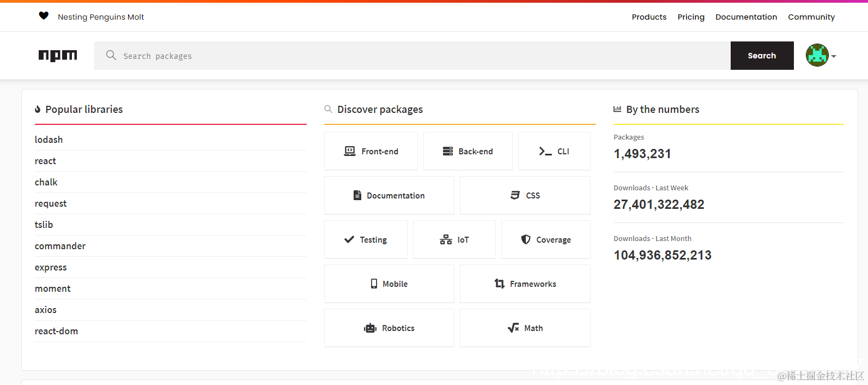
Task: Select the Robotics label text
Action: 398,328
